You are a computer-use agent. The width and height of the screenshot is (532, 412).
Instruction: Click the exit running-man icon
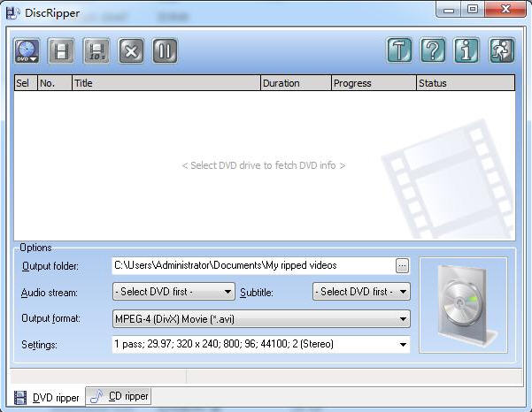tap(502, 50)
